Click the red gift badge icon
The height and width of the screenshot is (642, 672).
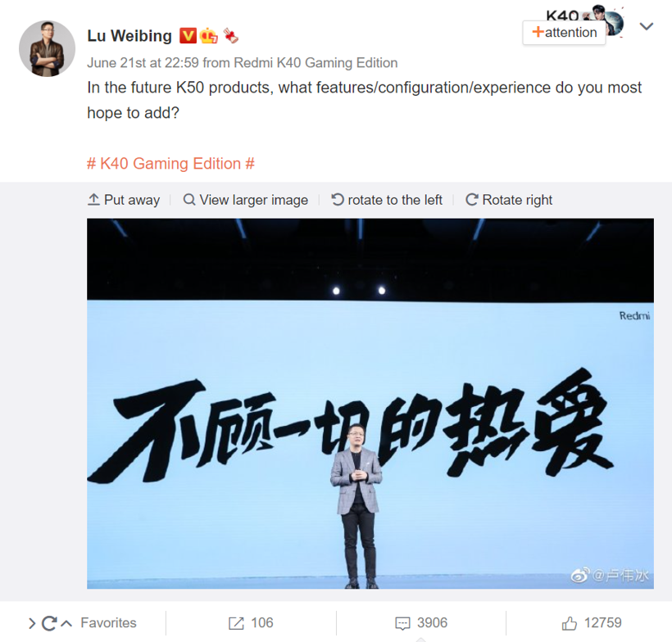coord(231,36)
